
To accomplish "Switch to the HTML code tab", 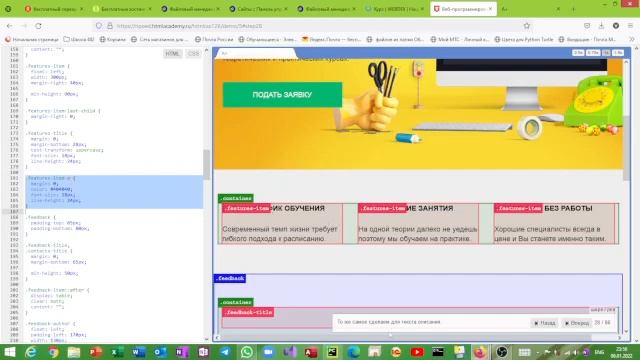I will click(172, 53).
